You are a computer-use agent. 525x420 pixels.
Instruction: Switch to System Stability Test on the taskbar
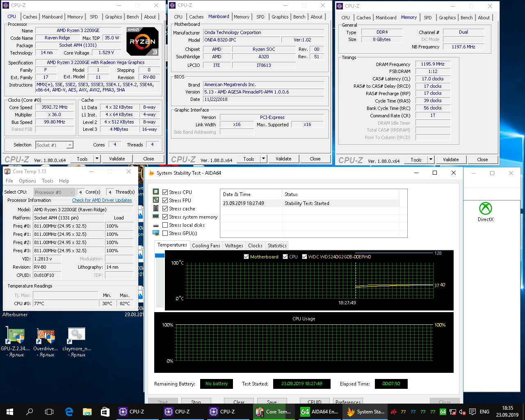(365, 412)
